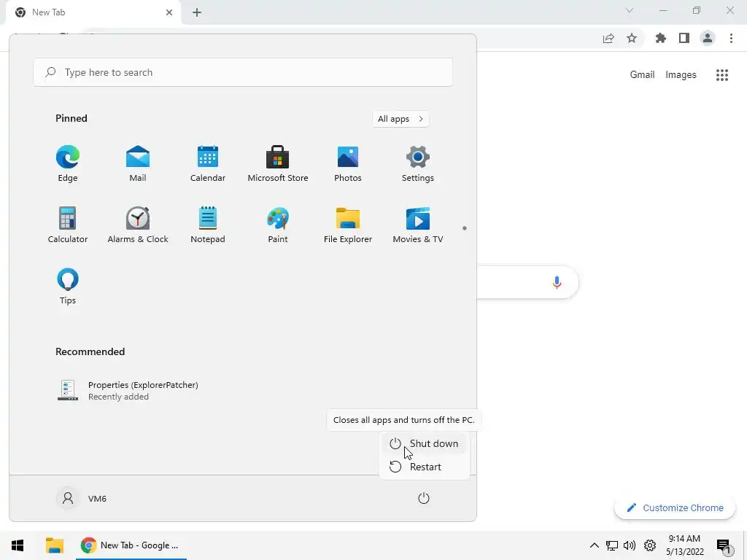Open the Chrome Extensions puzzle icon
Screen dimensions: 747x560
click(661, 38)
